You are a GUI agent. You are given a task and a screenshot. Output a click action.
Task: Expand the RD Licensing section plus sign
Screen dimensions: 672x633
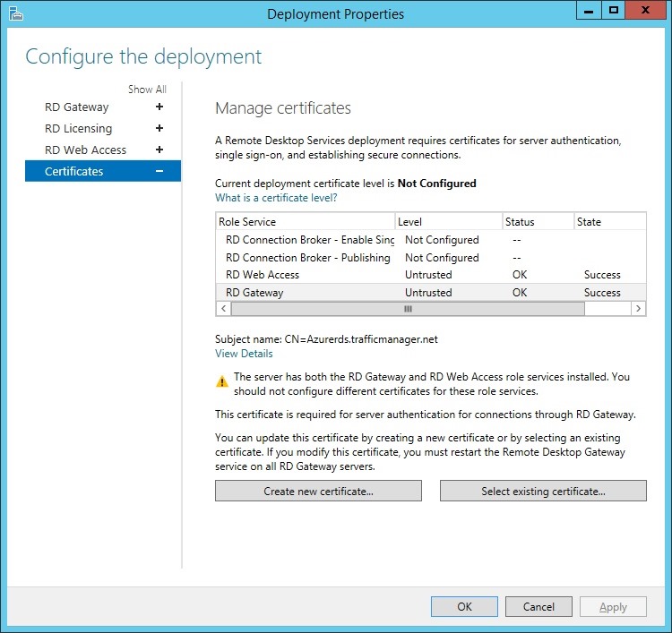tap(159, 128)
